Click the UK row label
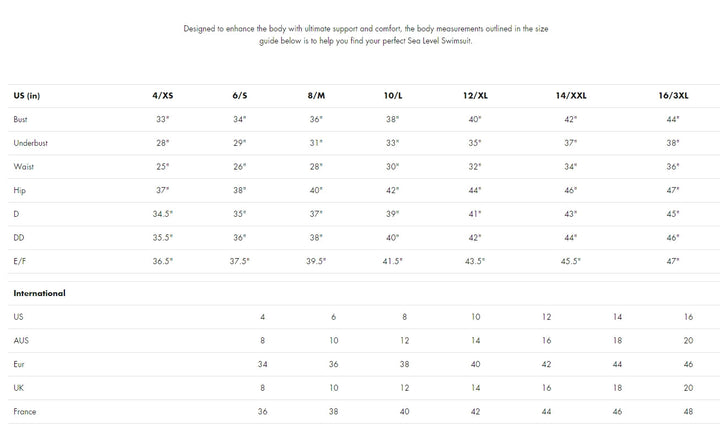The width and height of the screenshot is (720, 432). click(19, 387)
